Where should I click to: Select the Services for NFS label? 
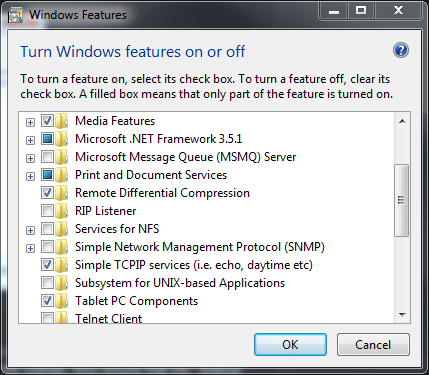pyautogui.click(x=117, y=229)
